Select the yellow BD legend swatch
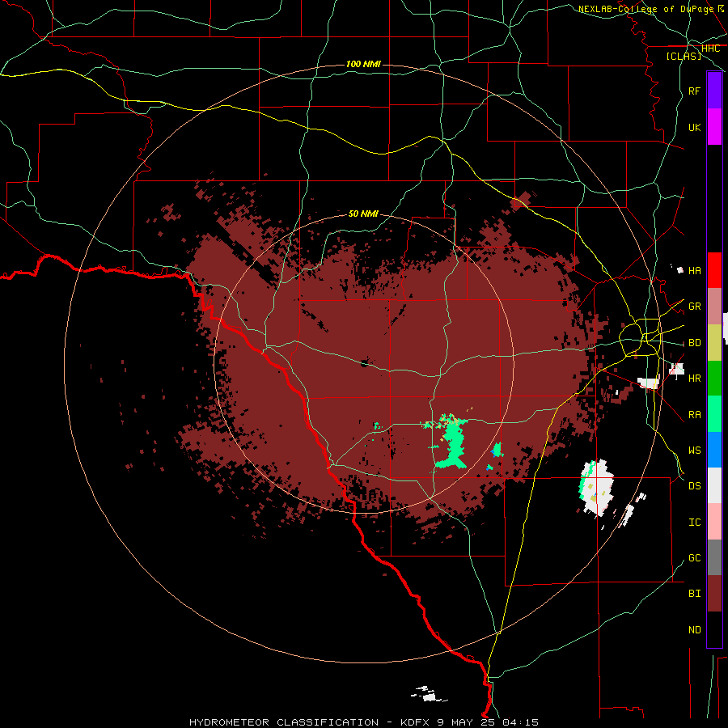Screen dimensions: 728x728 [x=714, y=343]
